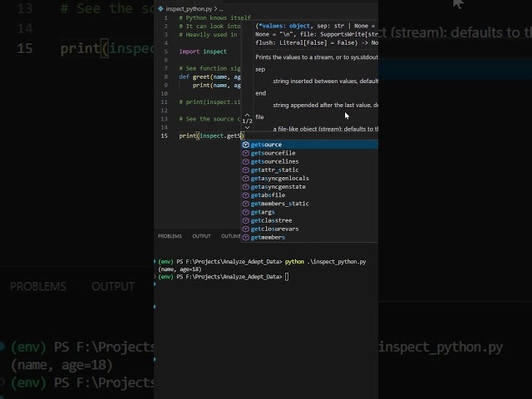Choose getmembers_static completion
This screenshot has width=532, height=399.
[310, 204]
